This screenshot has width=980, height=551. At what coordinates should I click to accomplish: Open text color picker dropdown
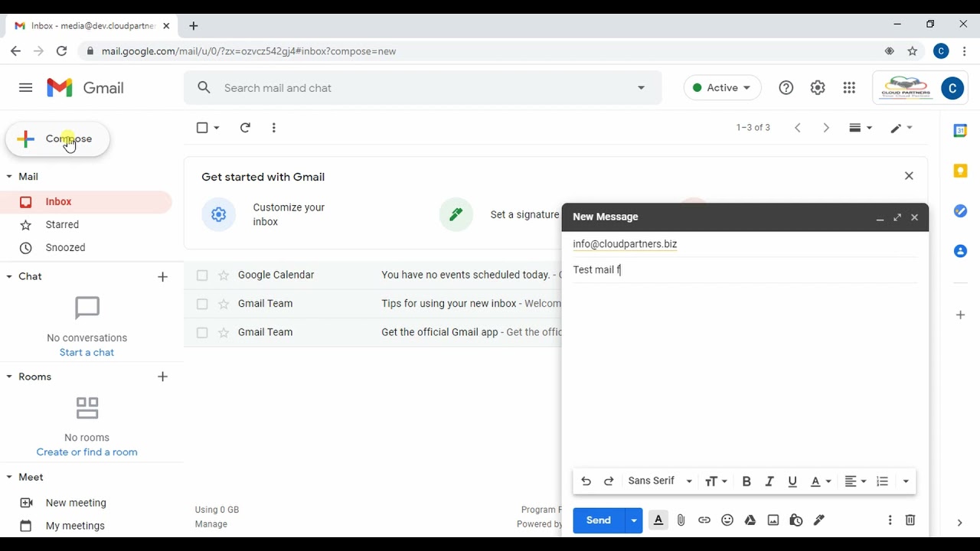click(821, 481)
